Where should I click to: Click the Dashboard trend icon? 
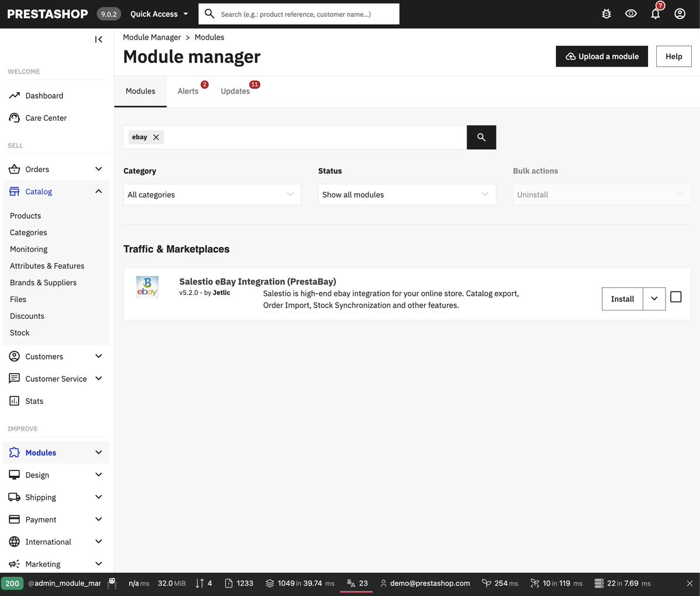pos(15,96)
